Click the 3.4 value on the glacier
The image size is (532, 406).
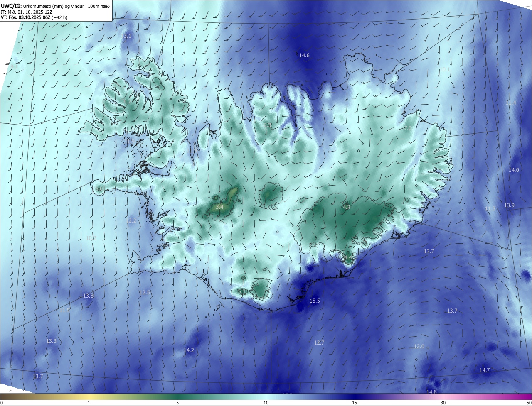[x=219, y=206]
